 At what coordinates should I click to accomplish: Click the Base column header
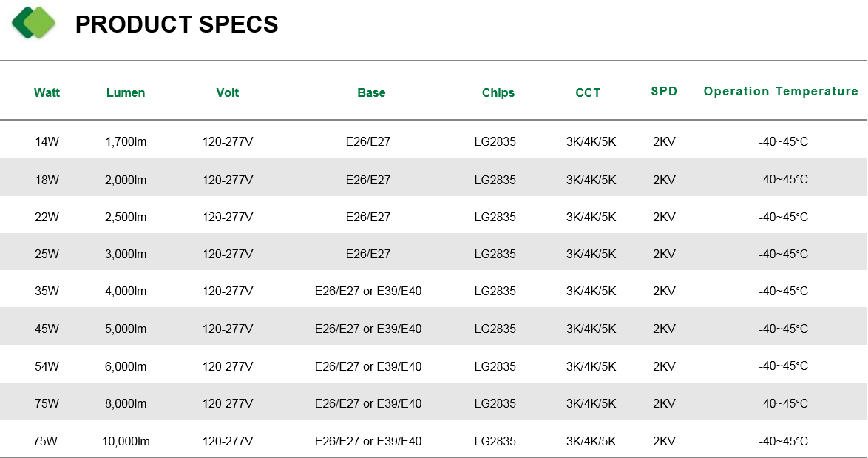click(371, 92)
